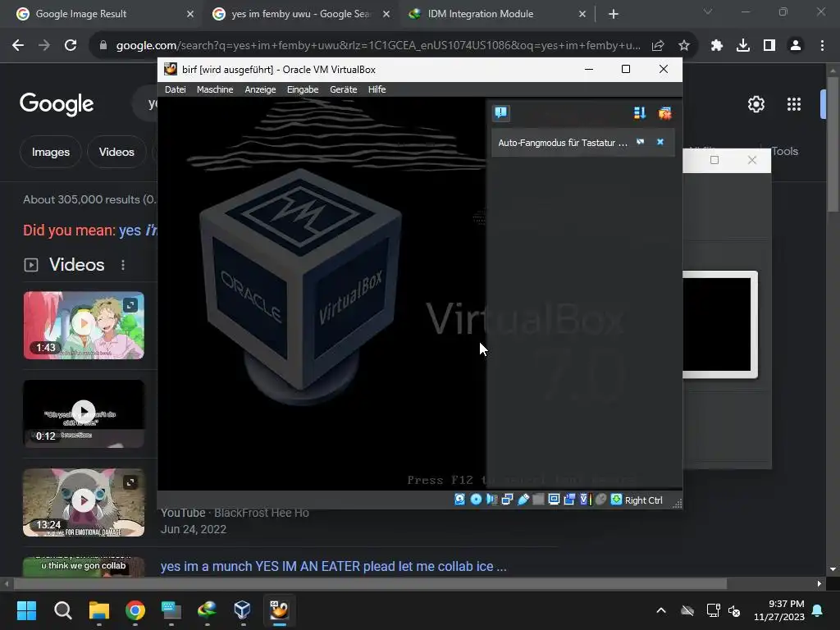Open the Maschine menu
The width and height of the screenshot is (840, 630).
point(215,89)
